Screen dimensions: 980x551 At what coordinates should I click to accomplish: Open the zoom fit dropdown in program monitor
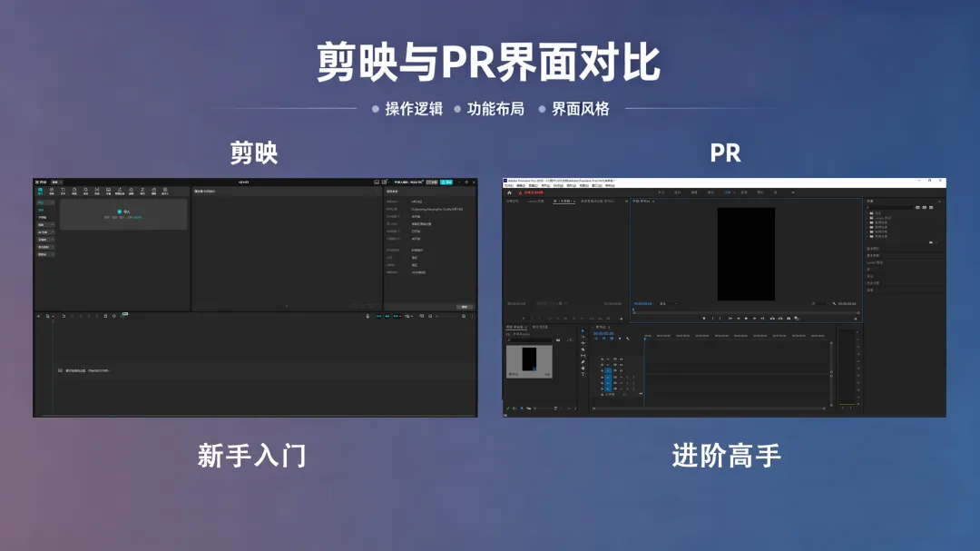click(x=668, y=303)
